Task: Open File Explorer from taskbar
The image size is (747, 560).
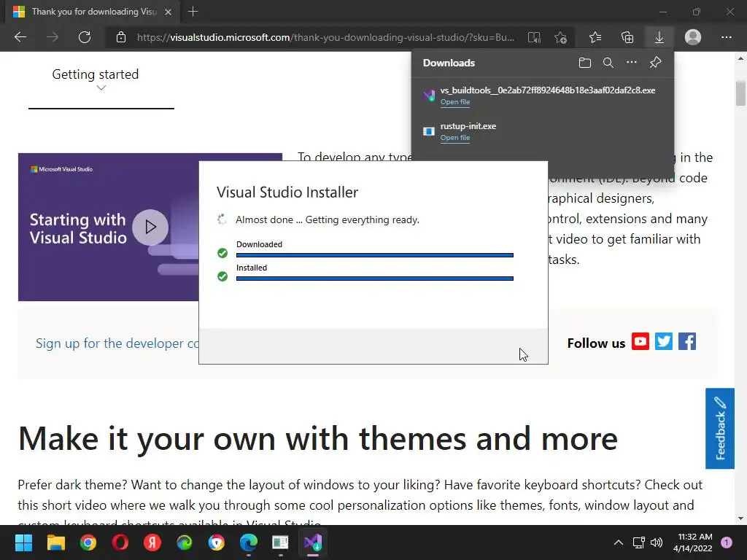Action: click(55, 542)
